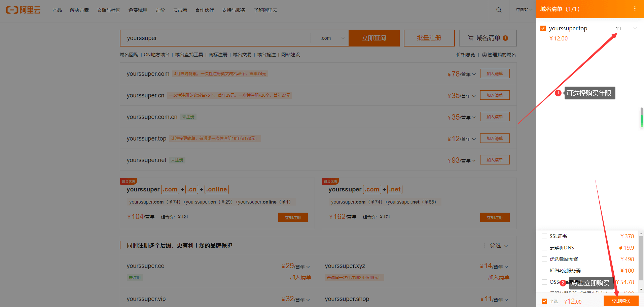Add yourssuper.com to the list
The image size is (644, 307).
pos(495,74)
